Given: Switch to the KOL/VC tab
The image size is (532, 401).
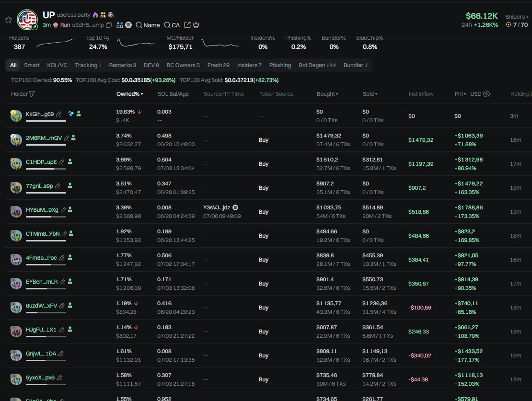Looking at the screenshot, I should tap(57, 65).
